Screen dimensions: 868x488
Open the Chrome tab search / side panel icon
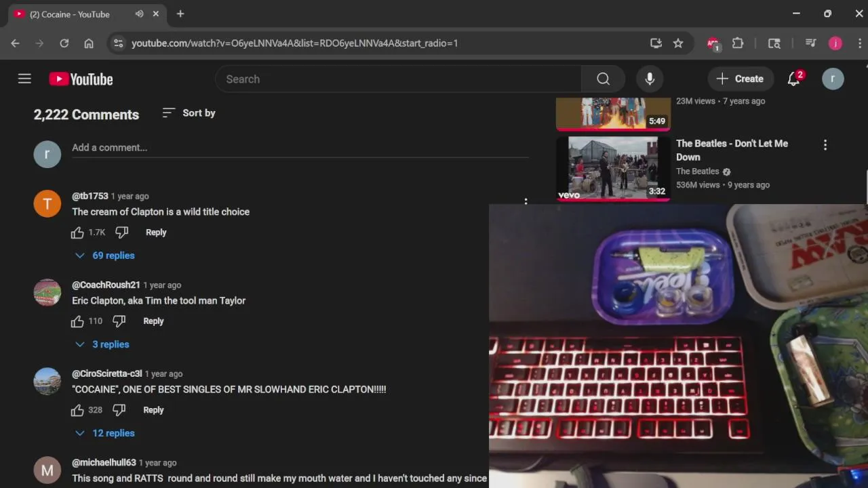[774, 43]
